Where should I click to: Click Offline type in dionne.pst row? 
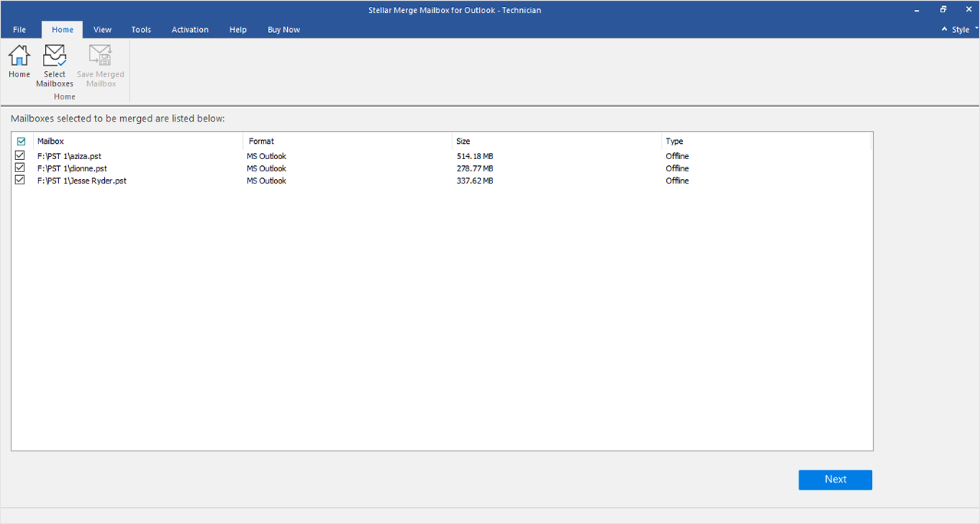(x=678, y=168)
